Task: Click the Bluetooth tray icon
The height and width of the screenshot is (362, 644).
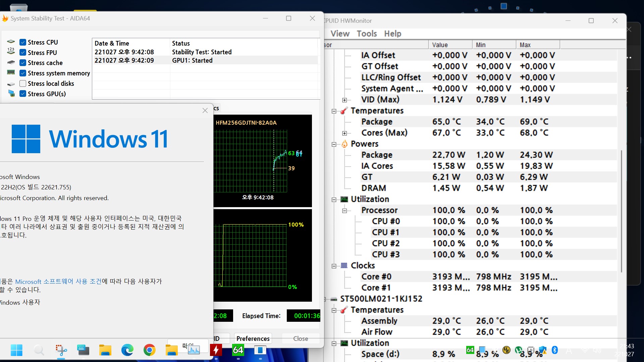Action: (x=555, y=350)
